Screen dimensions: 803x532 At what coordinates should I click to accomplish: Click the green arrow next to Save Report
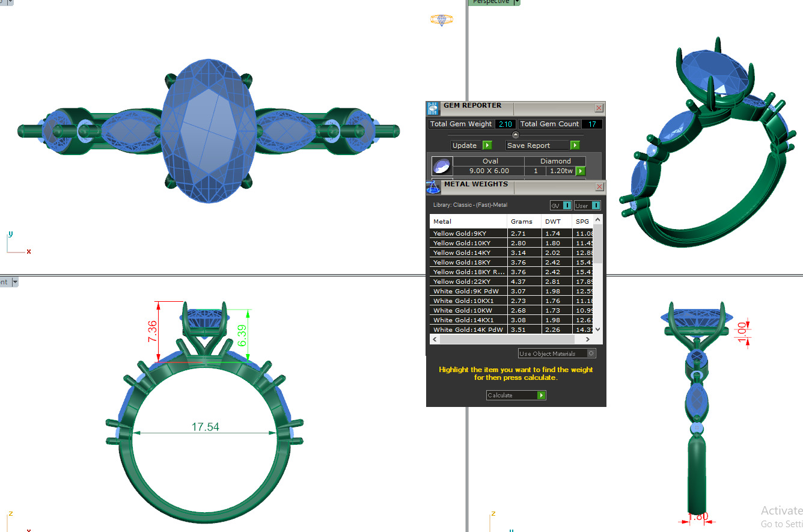[x=575, y=145]
